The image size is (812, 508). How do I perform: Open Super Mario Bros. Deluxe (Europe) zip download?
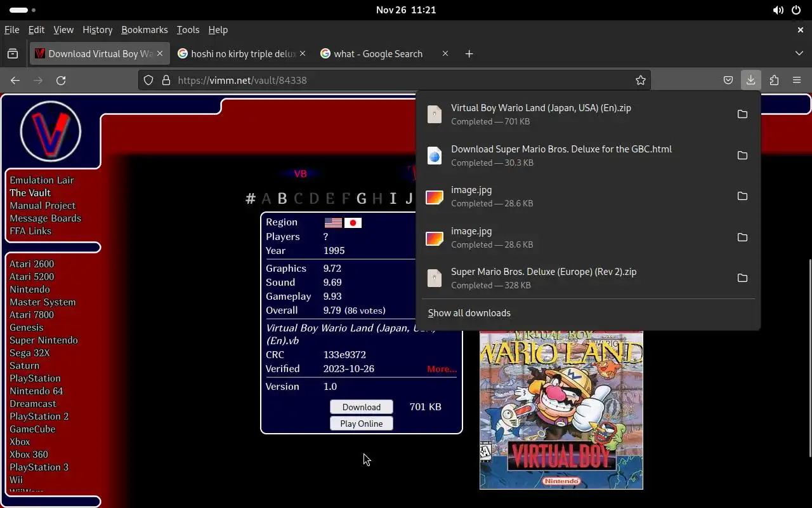(x=574, y=278)
